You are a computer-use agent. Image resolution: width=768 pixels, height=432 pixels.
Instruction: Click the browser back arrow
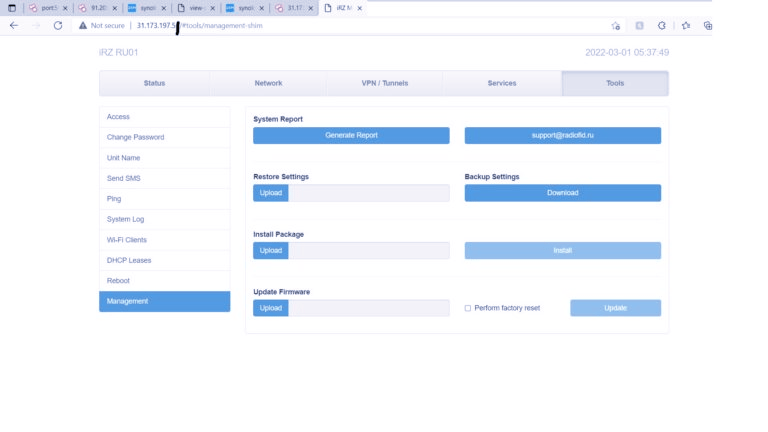click(13, 25)
